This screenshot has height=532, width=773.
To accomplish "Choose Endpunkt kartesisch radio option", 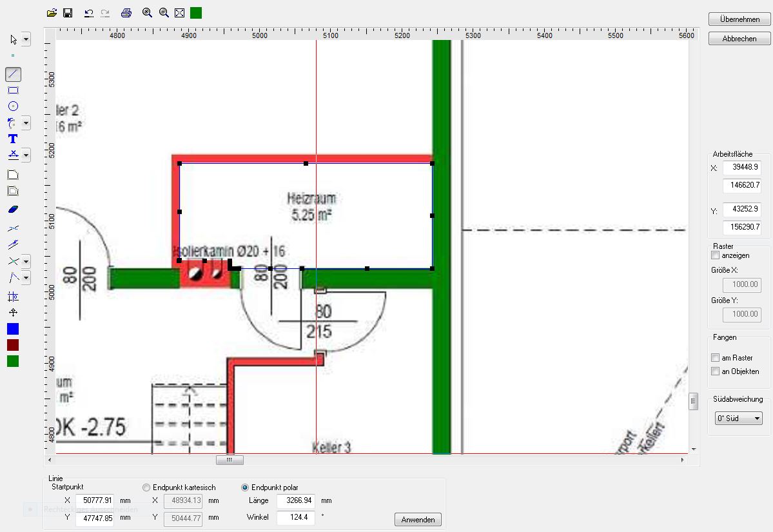I will [x=146, y=488].
